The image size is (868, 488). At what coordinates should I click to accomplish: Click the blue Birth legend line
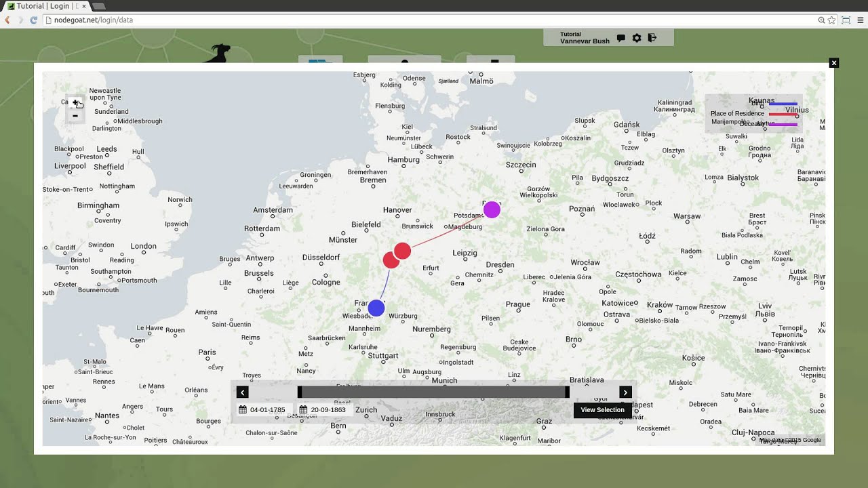pyautogui.click(x=783, y=104)
